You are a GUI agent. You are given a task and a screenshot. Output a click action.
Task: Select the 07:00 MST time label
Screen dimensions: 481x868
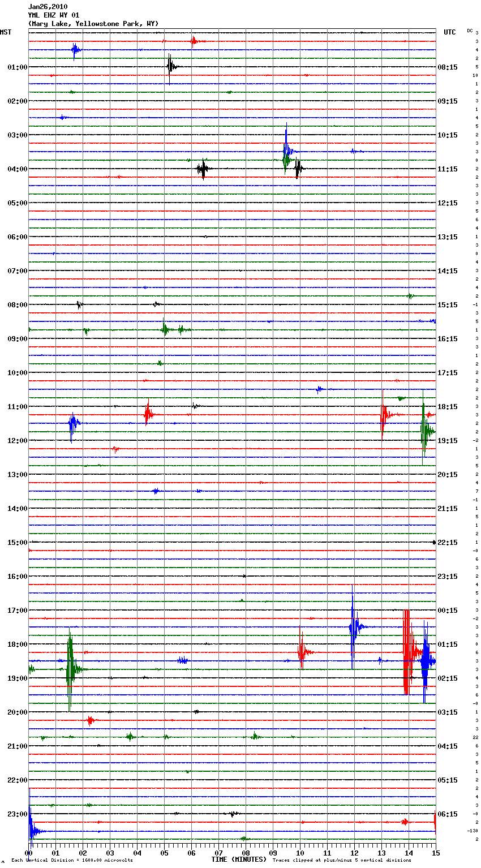pyautogui.click(x=17, y=271)
